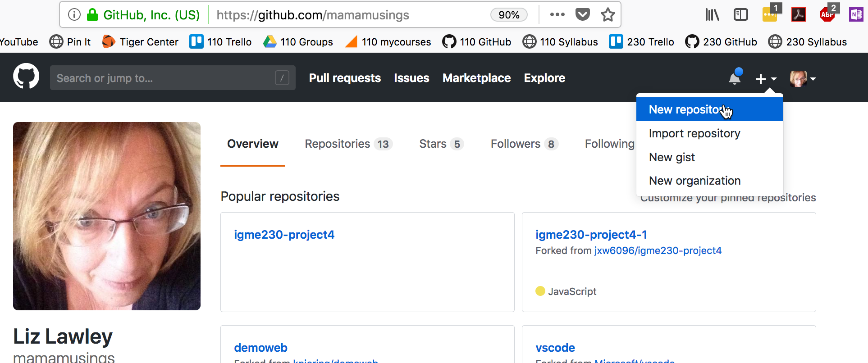Open the 230 Syllabus bookmark
Image resolution: width=868 pixels, height=363 pixels.
(808, 42)
